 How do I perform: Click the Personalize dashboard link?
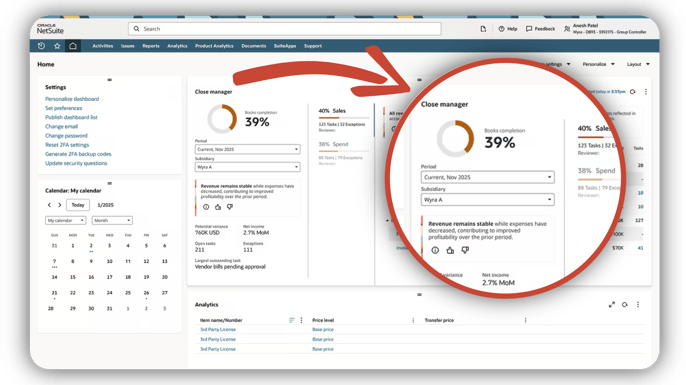point(72,99)
